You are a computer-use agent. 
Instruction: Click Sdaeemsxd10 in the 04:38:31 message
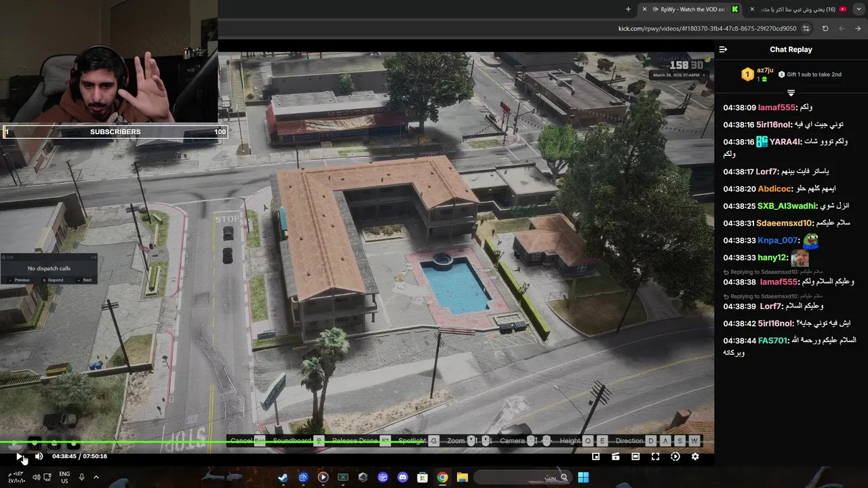click(785, 223)
